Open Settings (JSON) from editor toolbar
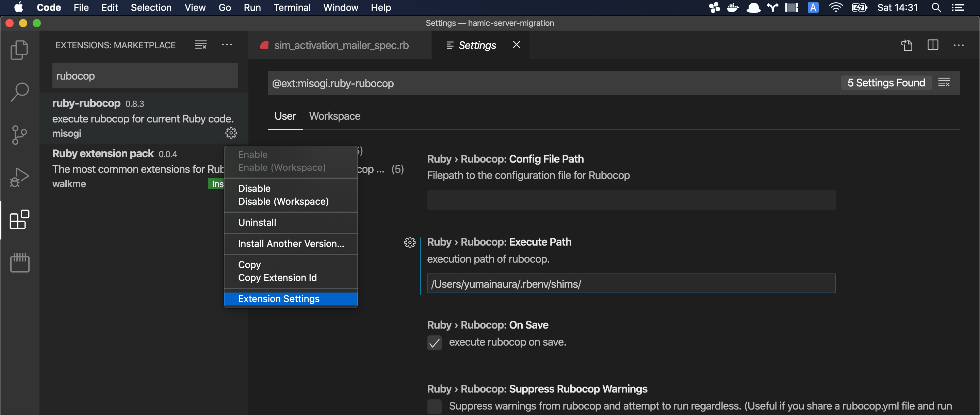This screenshot has width=980, height=415. (906, 45)
